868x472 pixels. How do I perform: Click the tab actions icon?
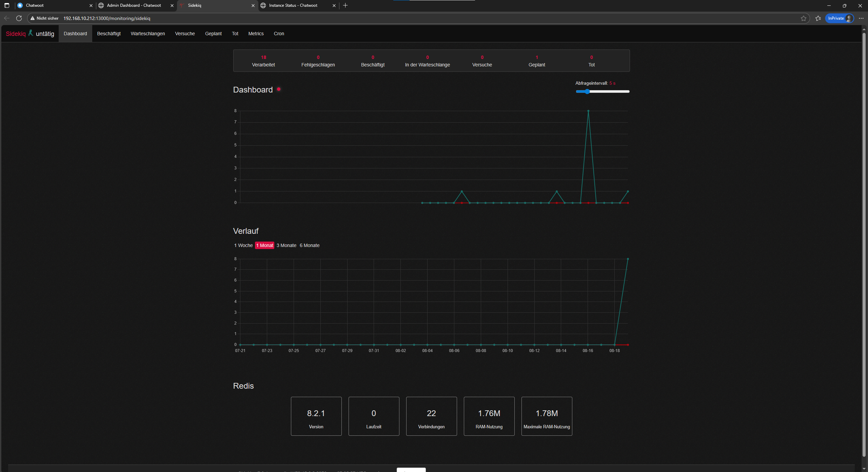7,5
